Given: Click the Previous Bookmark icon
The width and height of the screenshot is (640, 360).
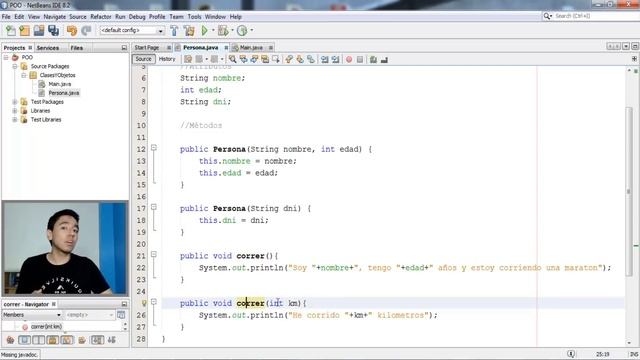Looking at the screenshot, I should click(289, 60).
